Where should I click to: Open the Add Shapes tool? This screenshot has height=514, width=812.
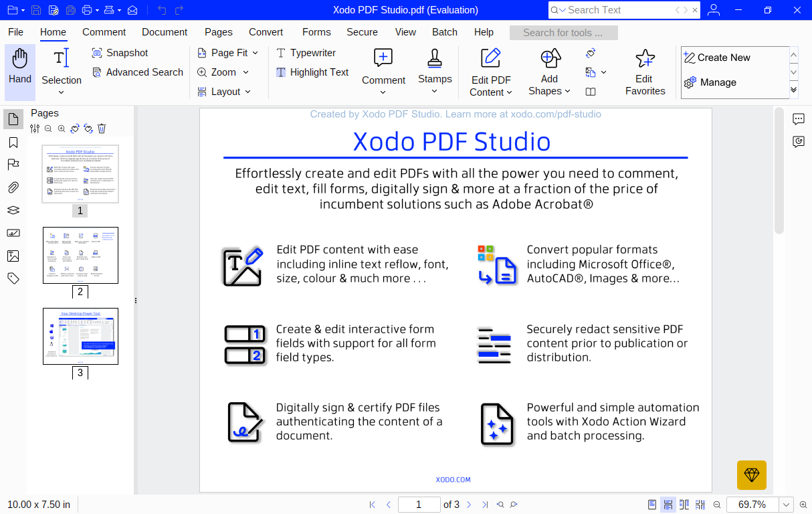549,72
